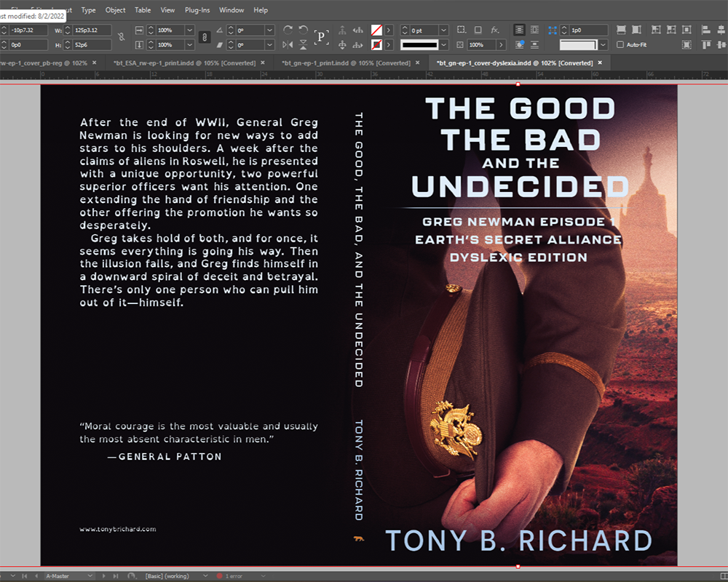
Task: Open the Plug-Ins menu
Action: pos(197,9)
